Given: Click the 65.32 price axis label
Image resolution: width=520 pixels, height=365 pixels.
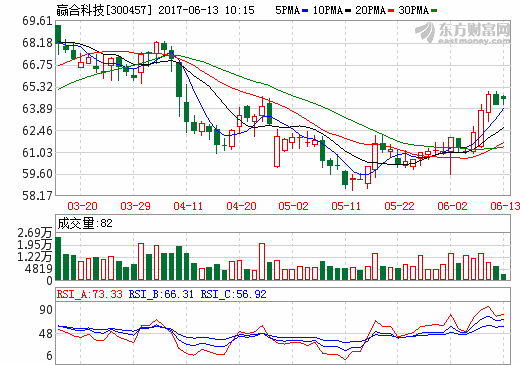Looking at the screenshot, I should tap(37, 87).
